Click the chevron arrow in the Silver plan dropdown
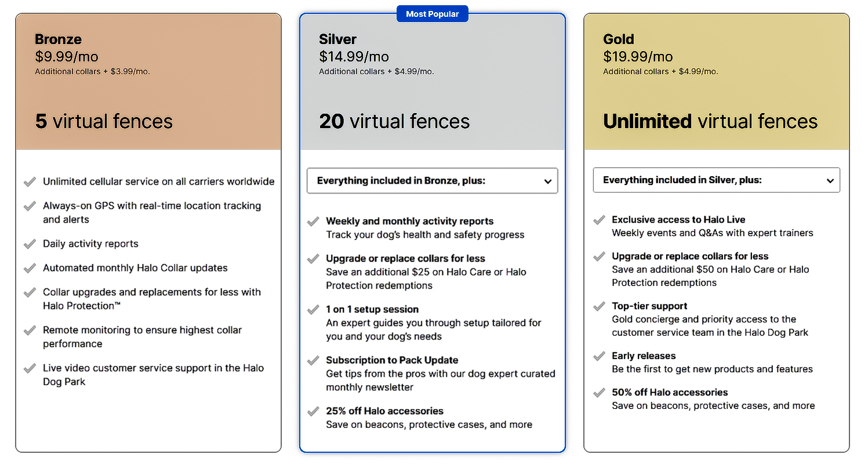This screenshot has height=465, width=868. point(547,181)
